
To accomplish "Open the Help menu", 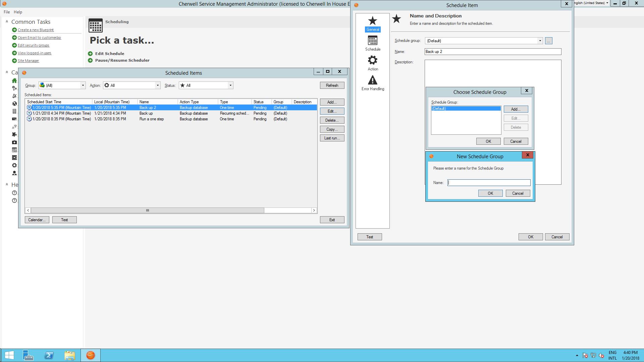I will [x=18, y=12].
